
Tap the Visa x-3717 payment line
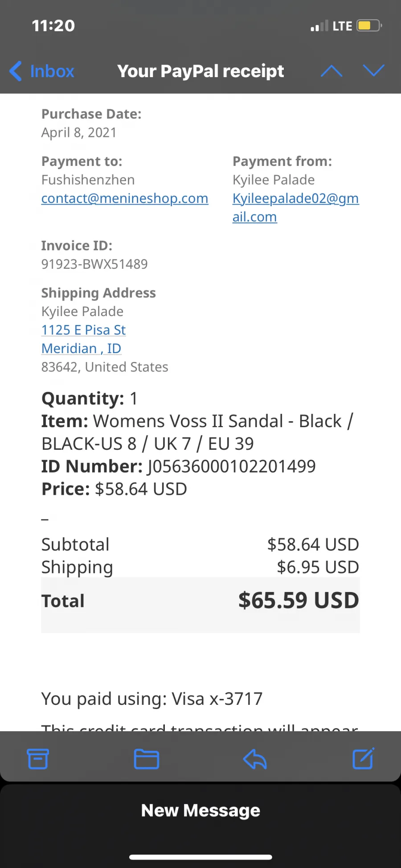click(152, 699)
